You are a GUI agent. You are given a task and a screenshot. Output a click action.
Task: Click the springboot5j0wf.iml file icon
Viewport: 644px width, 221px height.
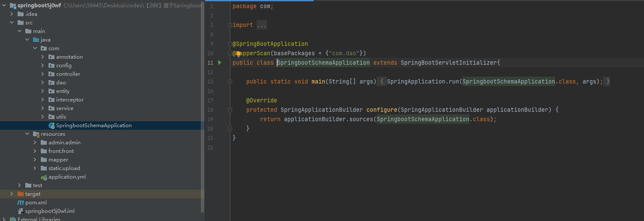pyautogui.click(x=21, y=211)
